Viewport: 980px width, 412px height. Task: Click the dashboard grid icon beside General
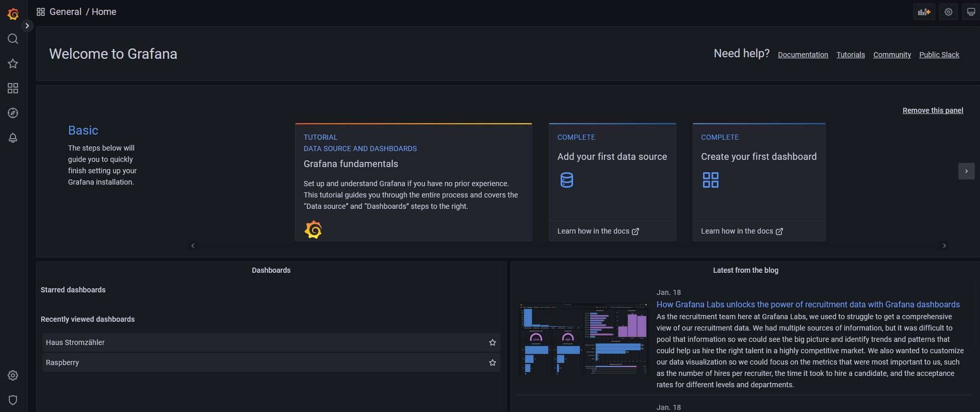pyautogui.click(x=41, y=12)
